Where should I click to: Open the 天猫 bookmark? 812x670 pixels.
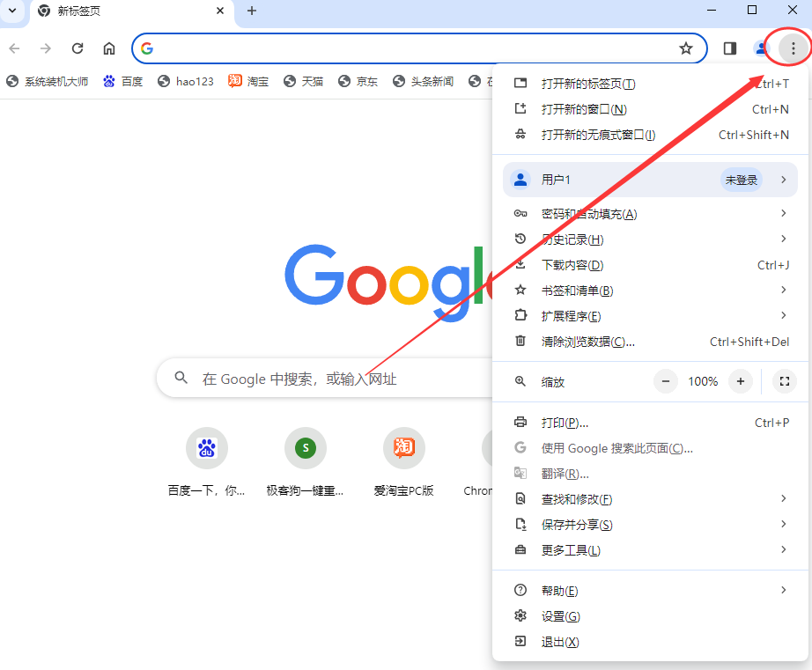pos(304,81)
